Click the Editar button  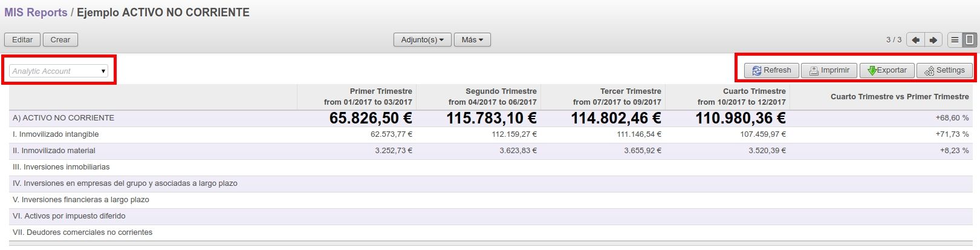pos(22,40)
